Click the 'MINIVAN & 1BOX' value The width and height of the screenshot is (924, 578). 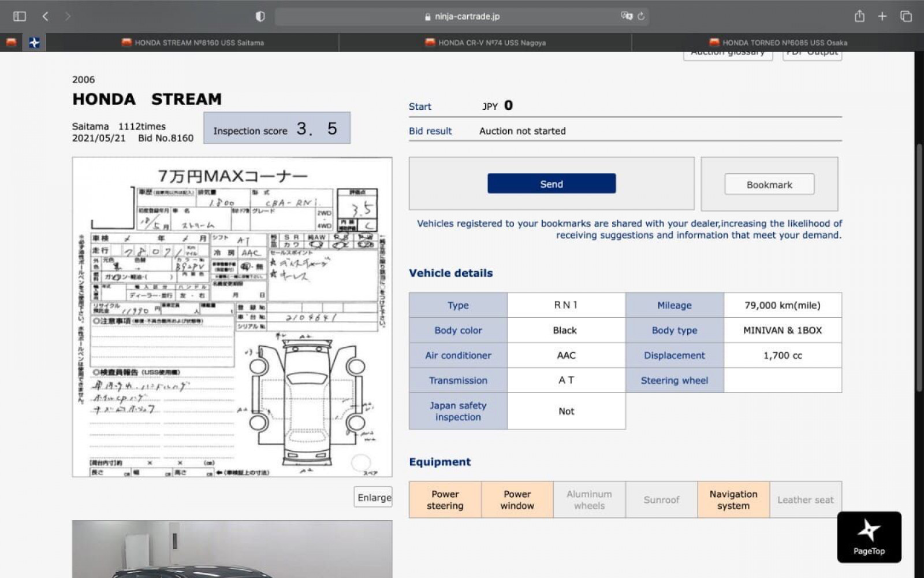[783, 330]
